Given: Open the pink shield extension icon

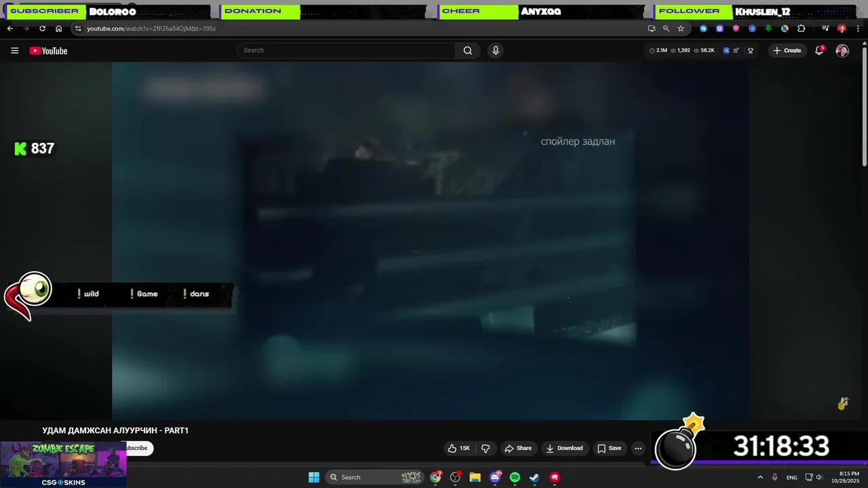Looking at the screenshot, I should (736, 28).
